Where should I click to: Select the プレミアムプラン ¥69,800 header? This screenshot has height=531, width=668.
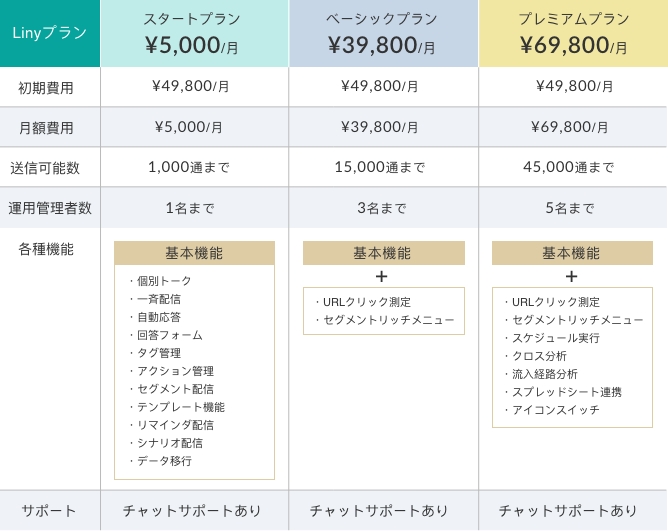tap(573, 33)
